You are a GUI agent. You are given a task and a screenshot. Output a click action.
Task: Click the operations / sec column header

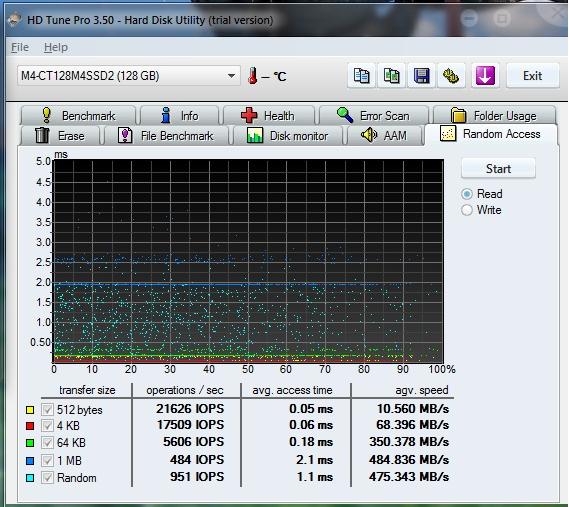click(185, 390)
